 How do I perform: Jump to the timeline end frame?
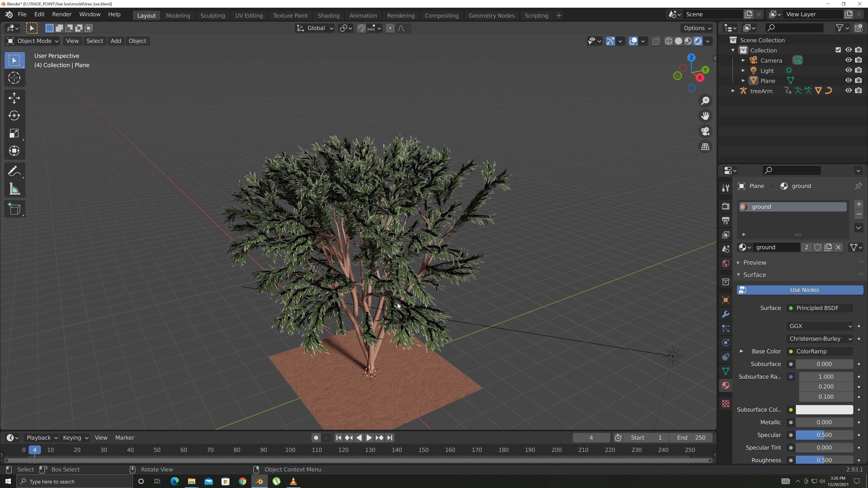(x=390, y=437)
